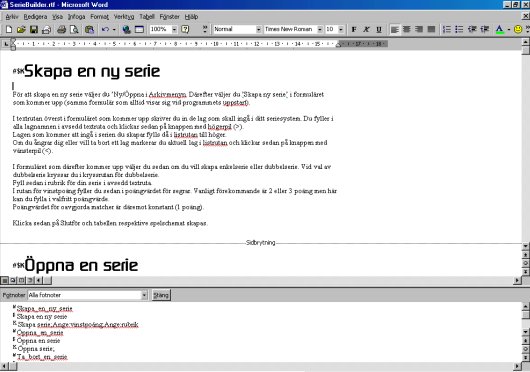Open font color picker

click(508, 29)
